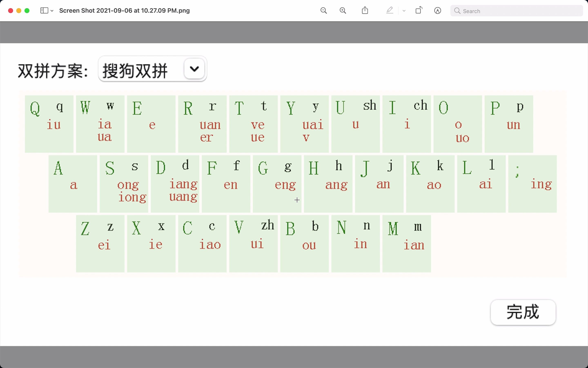Click the J key tile with an

(379, 184)
